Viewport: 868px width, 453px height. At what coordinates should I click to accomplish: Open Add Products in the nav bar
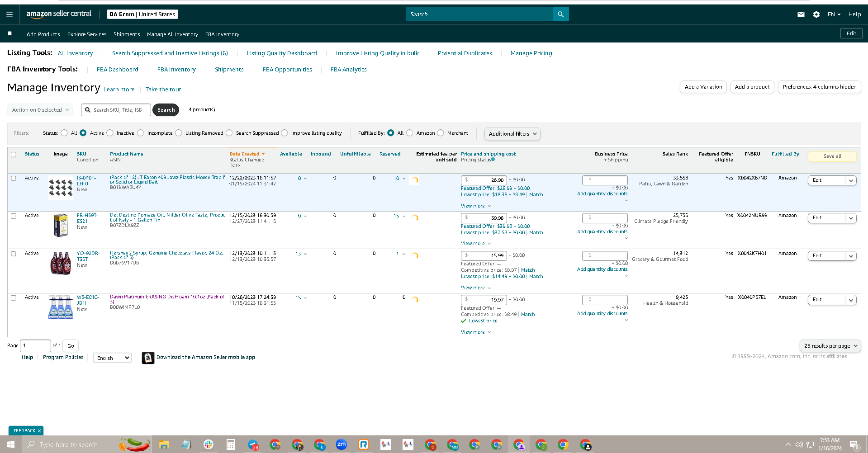[43, 34]
